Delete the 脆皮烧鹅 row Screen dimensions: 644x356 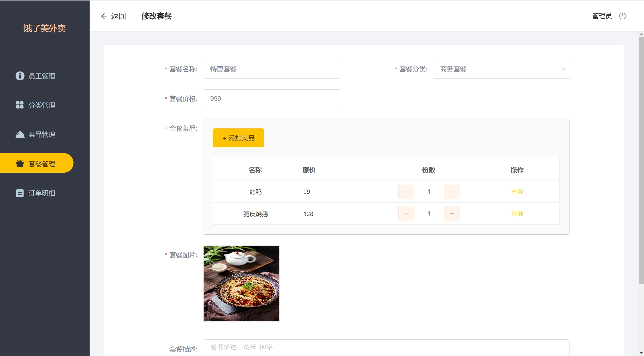517,214
